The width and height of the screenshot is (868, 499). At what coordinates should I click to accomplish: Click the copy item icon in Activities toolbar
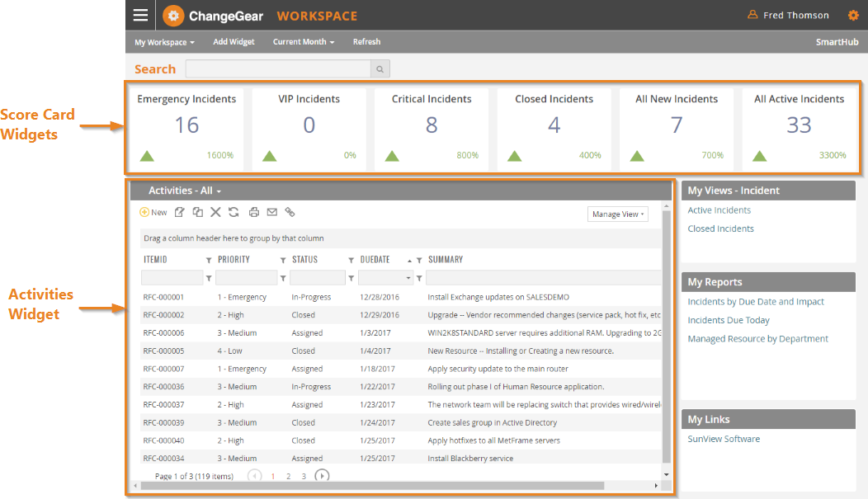click(197, 212)
